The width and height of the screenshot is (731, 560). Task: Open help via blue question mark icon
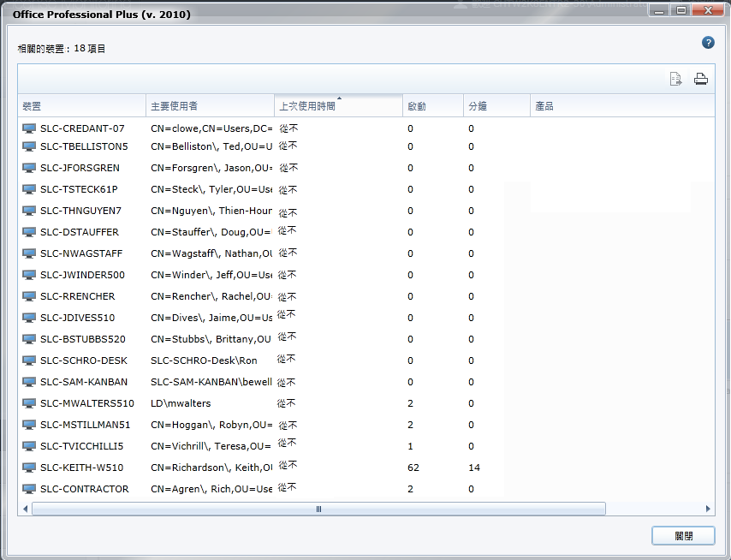(x=708, y=43)
